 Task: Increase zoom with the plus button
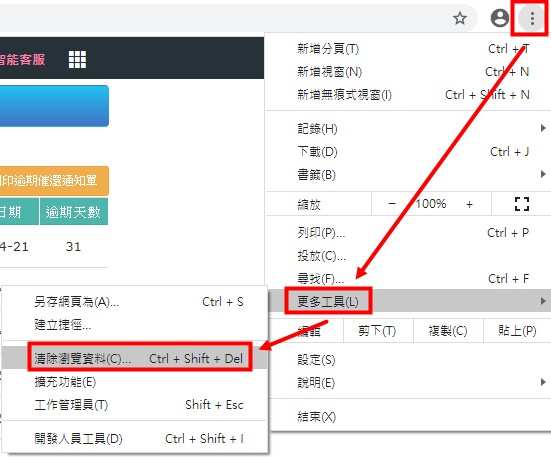pos(469,204)
